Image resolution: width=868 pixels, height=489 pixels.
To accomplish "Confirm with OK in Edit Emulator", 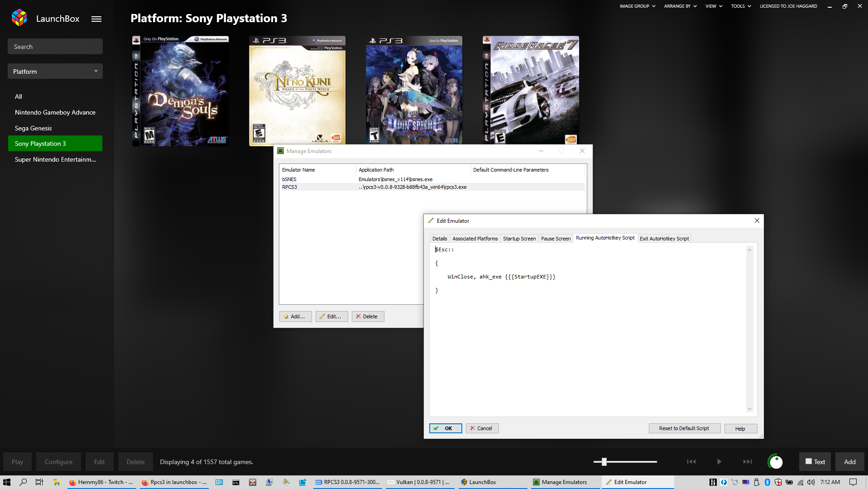I will point(446,428).
